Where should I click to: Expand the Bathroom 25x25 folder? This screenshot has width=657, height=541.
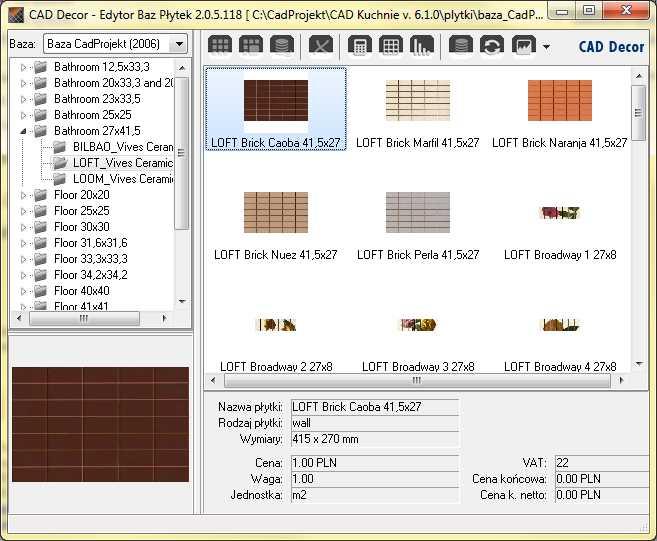click(x=23, y=115)
